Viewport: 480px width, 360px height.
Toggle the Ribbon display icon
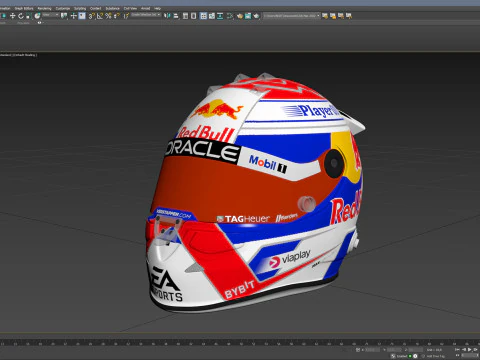(204, 16)
